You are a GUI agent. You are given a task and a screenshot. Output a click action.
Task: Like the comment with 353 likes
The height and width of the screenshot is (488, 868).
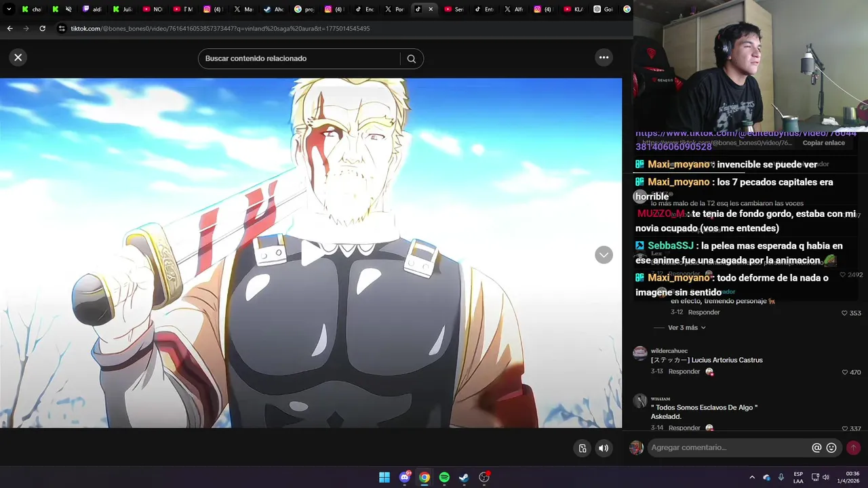click(x=845, y=313)
